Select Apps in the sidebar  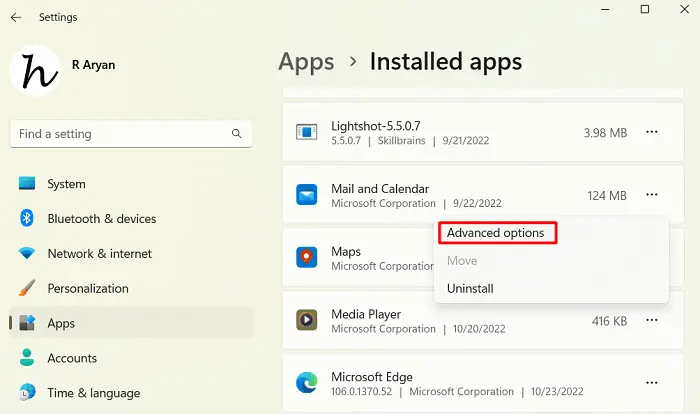coord(131,323)
